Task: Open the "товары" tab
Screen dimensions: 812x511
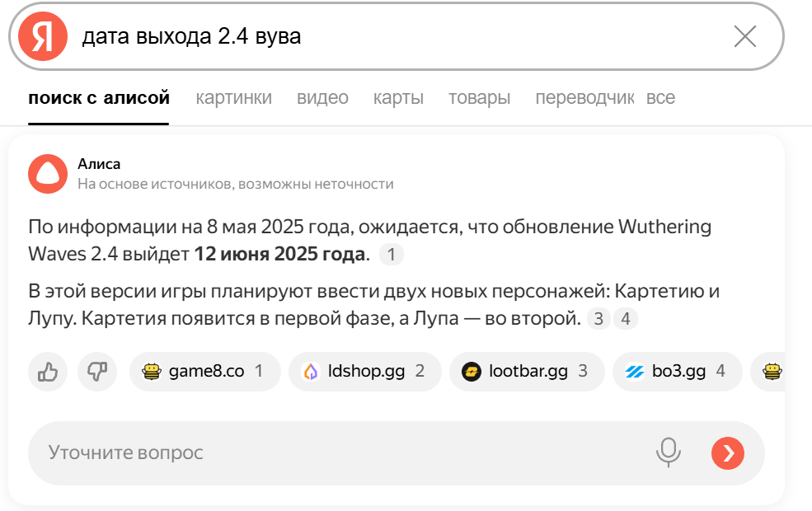Action: coord(479,98)
